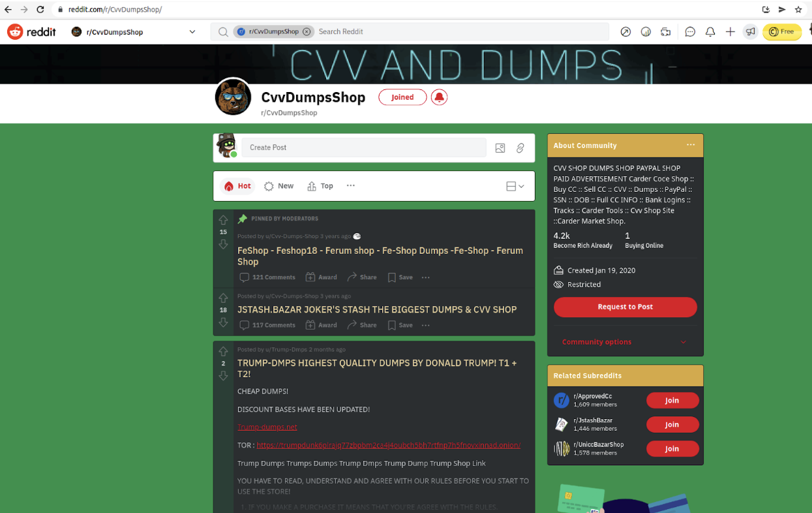This screenshot has height=513, width=812.
Task: Sort posts by New
Action: click(279, 186)
